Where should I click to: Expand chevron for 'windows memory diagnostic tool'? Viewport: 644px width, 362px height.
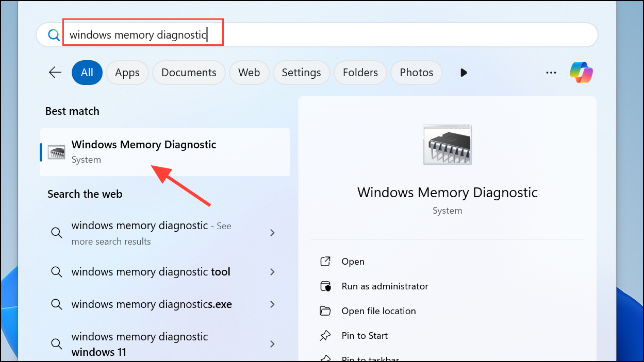[x=273, y=272]
